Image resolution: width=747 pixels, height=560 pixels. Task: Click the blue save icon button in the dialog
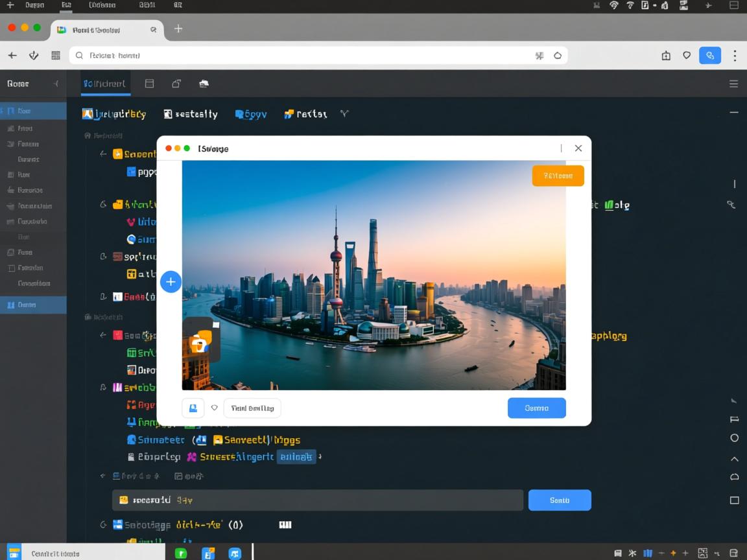(193, 408)
